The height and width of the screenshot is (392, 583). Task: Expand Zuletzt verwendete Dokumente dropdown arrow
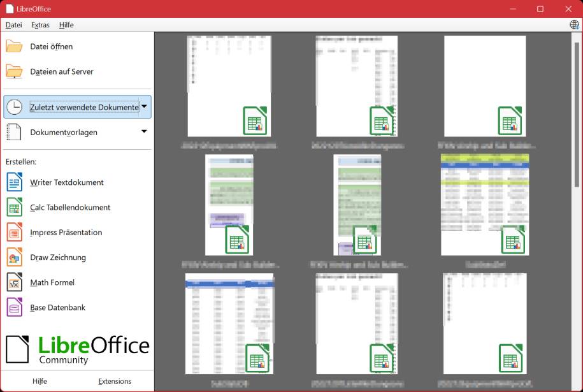(144, 106)
